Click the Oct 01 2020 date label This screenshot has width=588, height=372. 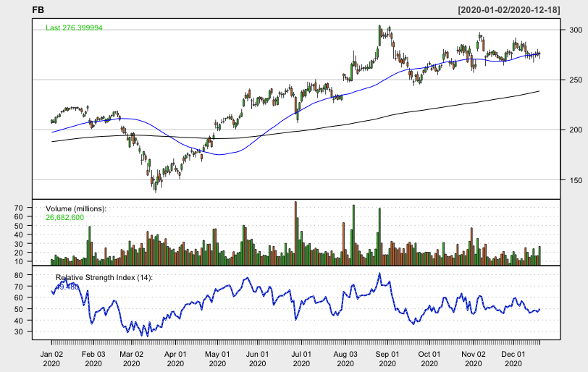[429, 358]
